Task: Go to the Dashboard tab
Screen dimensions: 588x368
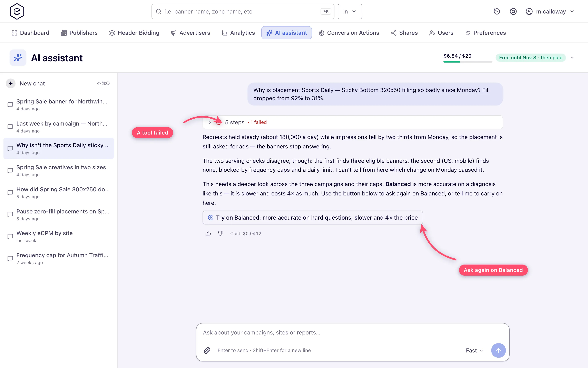Action: (x=31, y=33)
